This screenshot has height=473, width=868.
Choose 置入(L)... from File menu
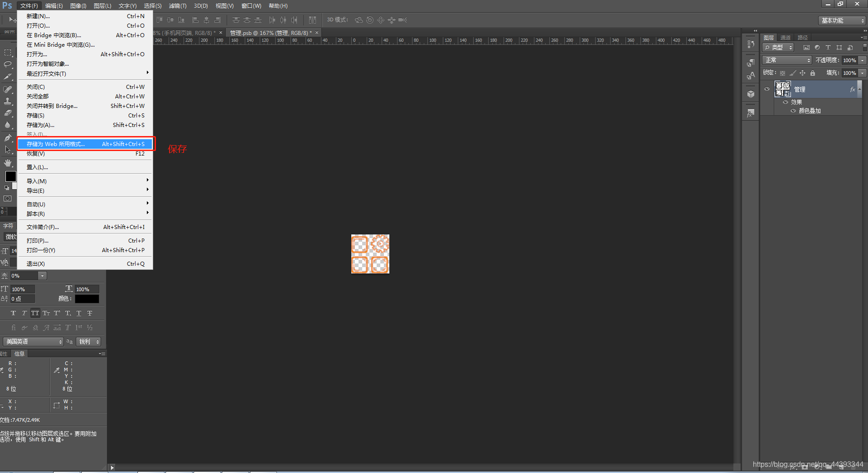pyautogui.click(x=85, y=167)
